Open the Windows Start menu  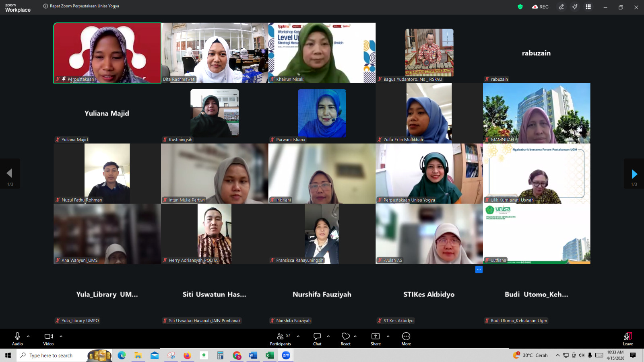click(x=8, y=355)
